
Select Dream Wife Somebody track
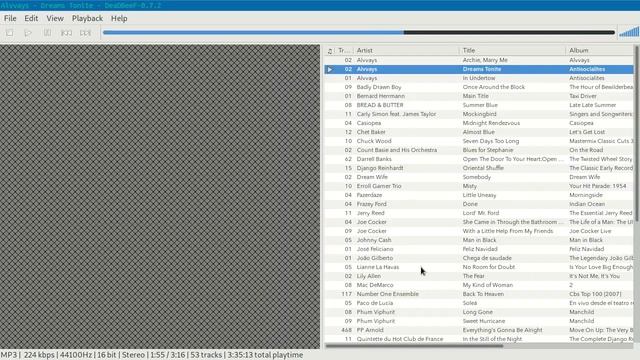point(479,177)
